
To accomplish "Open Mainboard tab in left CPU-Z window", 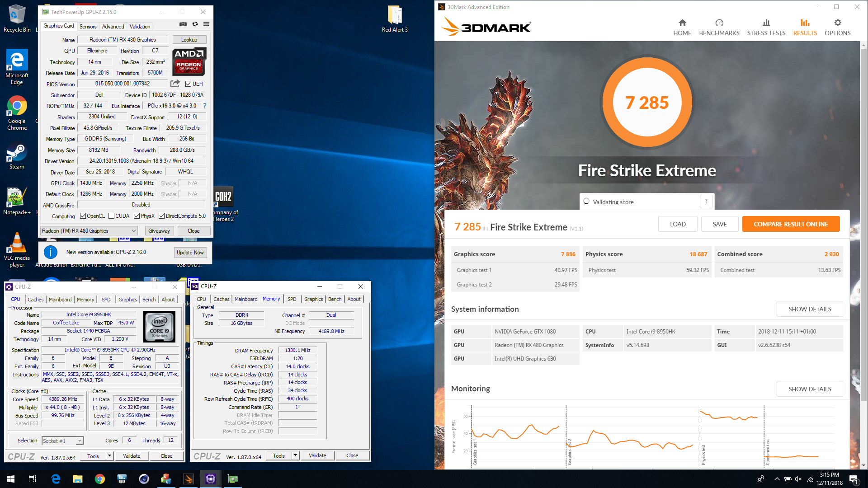I will 60,300.
